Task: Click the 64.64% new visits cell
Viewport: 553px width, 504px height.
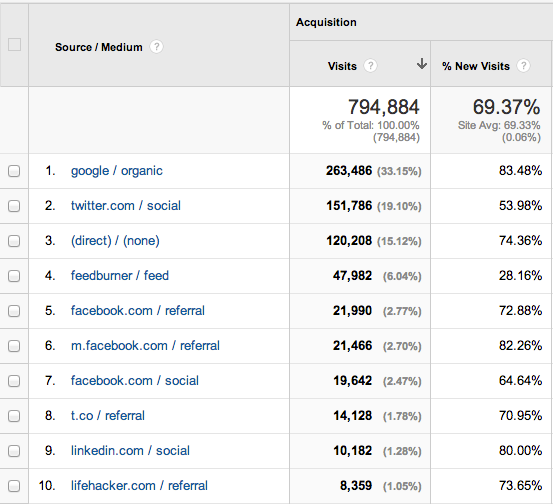Action: click(x=520, y=381)
